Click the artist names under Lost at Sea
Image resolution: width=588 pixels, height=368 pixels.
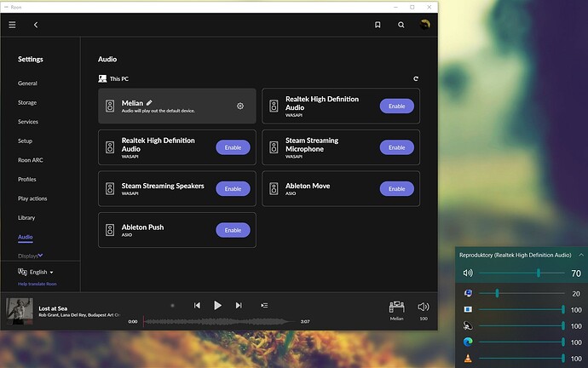click(79, 315)
